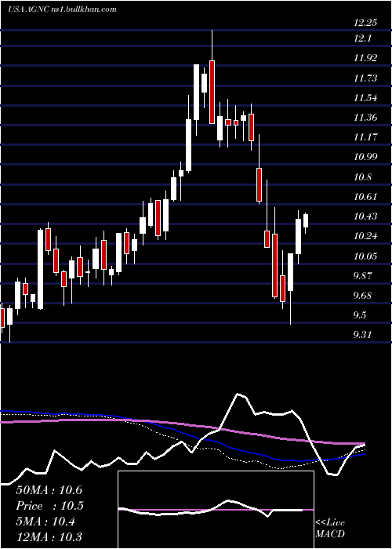Screen dimensions: 392x549
Task: Click the 10.43 price axis label
Action: pos(365,216)
